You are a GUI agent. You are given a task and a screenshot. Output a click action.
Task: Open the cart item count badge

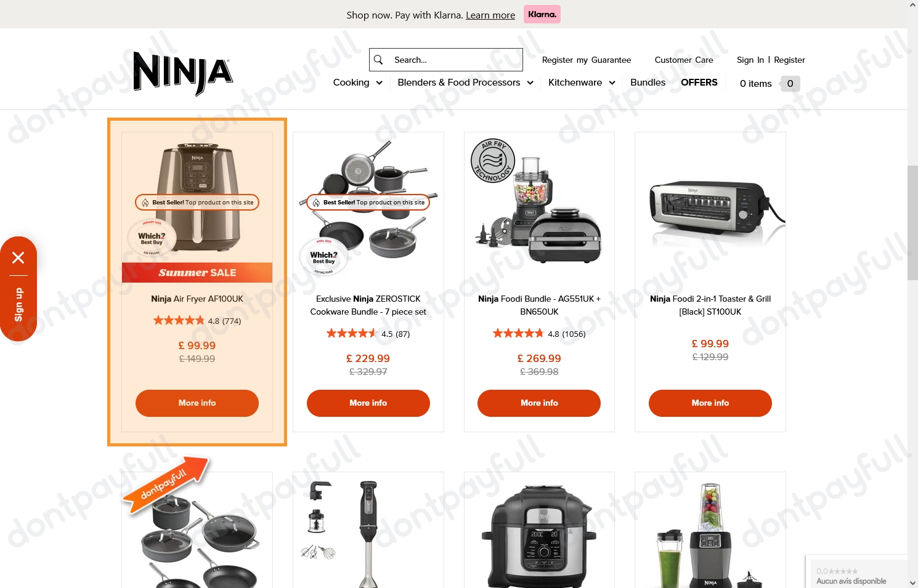[790, 84]
